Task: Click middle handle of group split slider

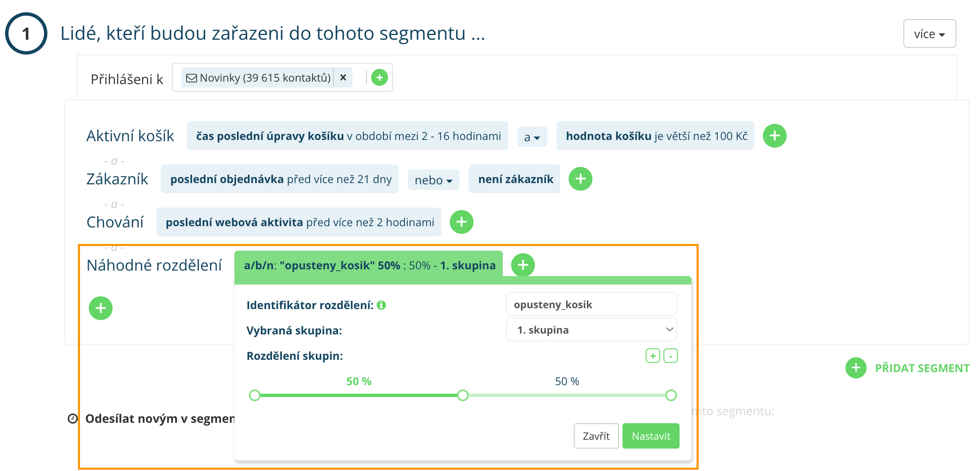Action: 463,395
